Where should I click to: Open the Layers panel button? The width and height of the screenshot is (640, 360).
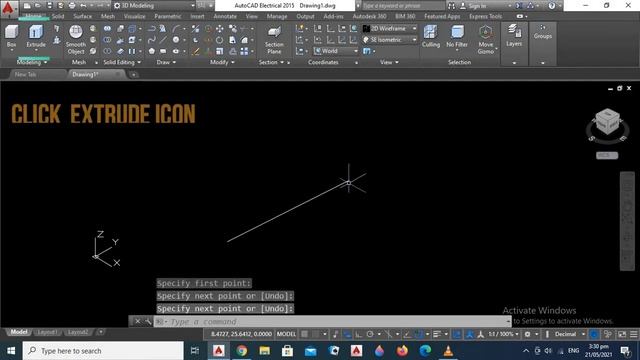[514, 35]
